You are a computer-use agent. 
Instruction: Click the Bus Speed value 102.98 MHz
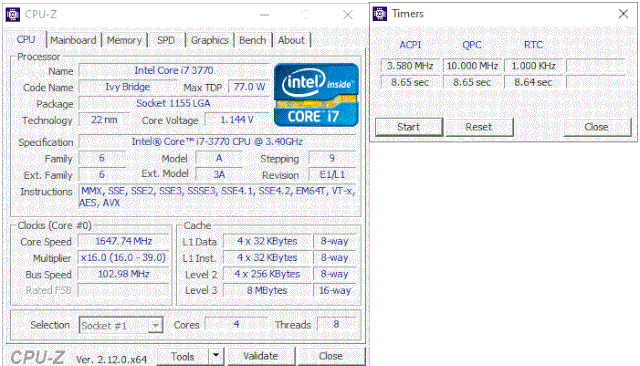coord(124,274)
